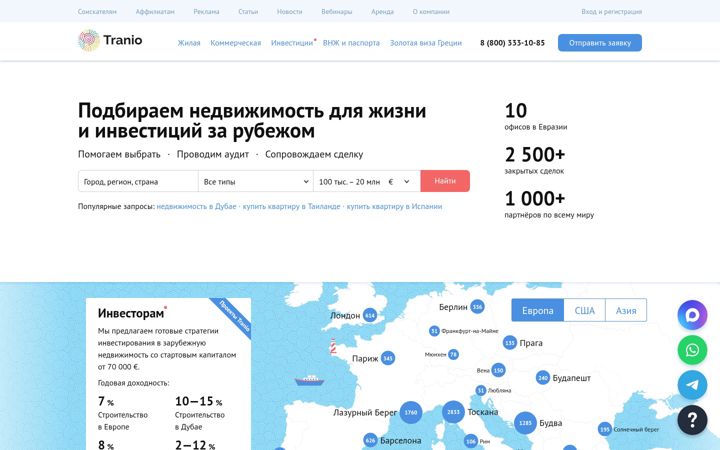Focus the 'Город, регион, страна' search field
Image resolution: width=720 pixels, height=450 pixels.
tap(138, 181)
